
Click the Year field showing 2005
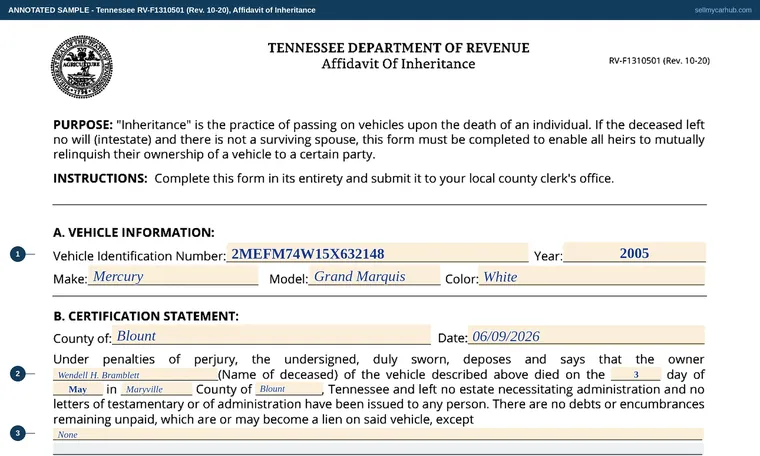pyautogui.click(x=634, y=252)
